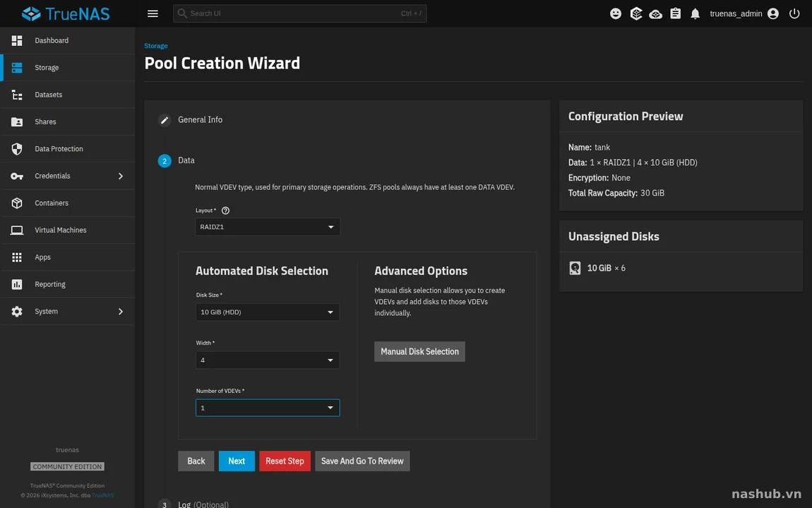
Task: Follow the TrueNAS link in the footer
Action: click(x=102, y=495)
